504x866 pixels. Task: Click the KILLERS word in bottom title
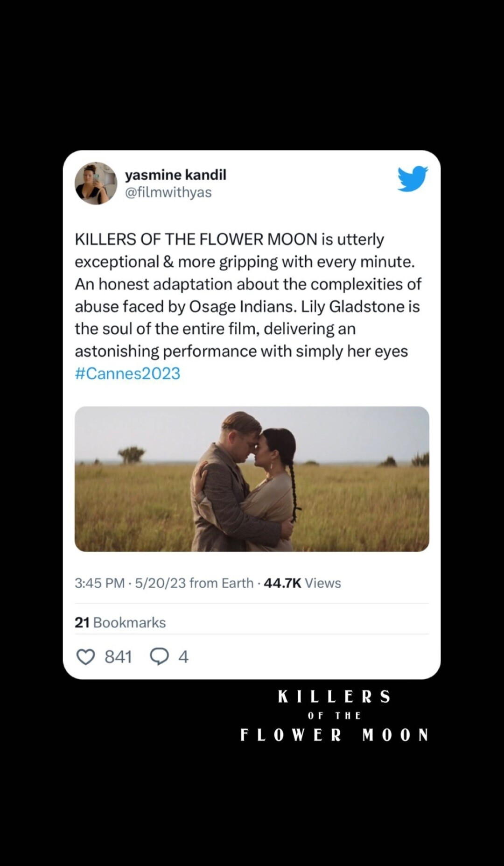pyautogui.click(x=334, y=697)
